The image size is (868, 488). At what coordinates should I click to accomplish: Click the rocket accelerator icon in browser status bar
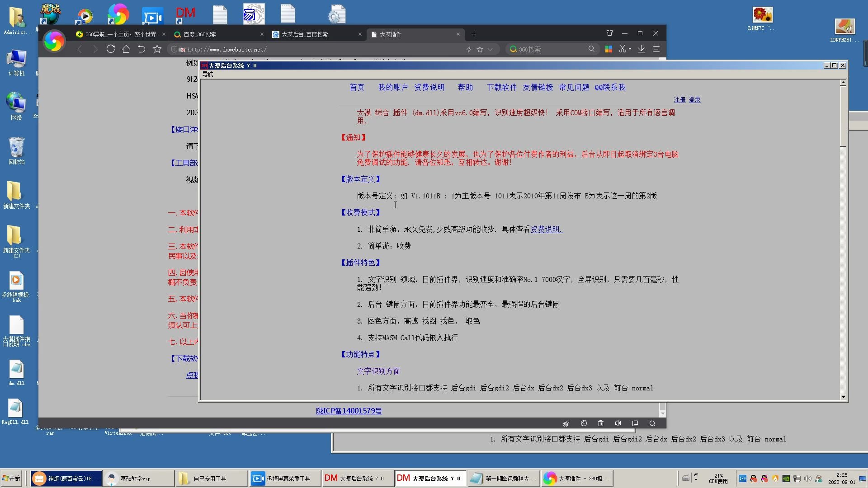coord(566,424)
